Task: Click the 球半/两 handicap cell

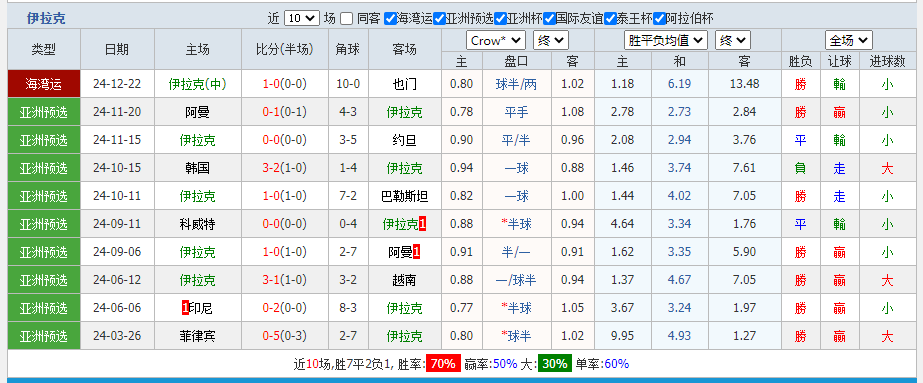Action: pyautogui.click(x=516, y=84)
